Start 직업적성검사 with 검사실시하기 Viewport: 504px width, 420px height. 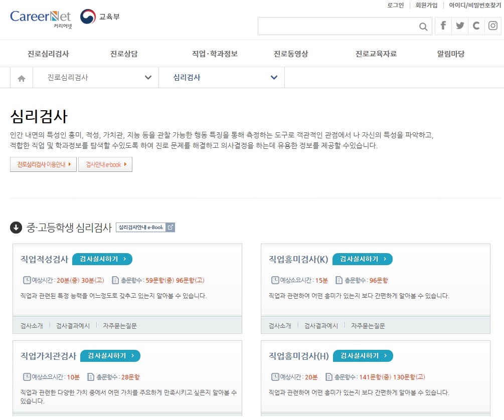click(102, 259)
